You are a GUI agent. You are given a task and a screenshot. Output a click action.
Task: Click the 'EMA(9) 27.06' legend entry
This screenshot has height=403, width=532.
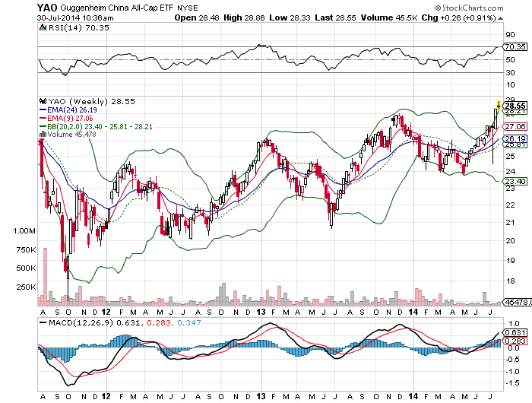click(x=70, y=118)
